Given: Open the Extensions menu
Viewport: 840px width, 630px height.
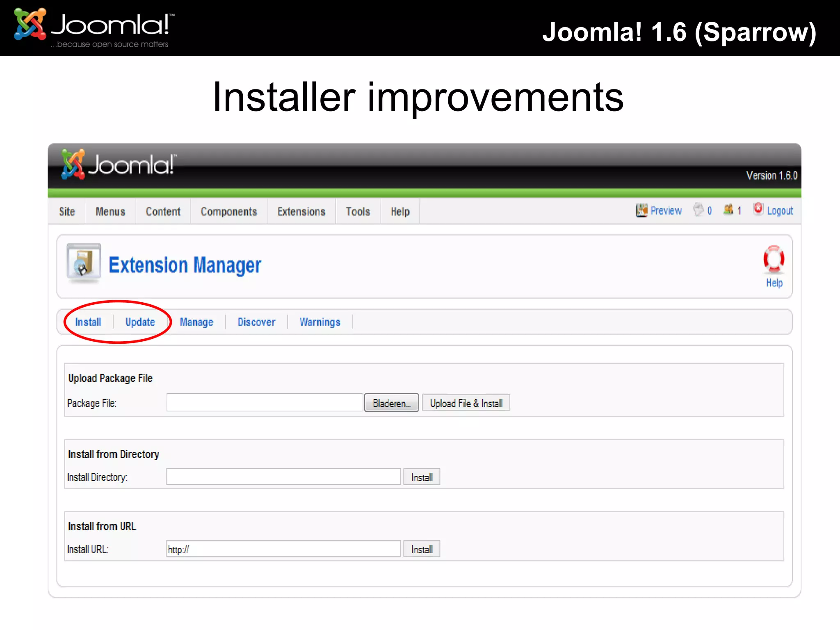Looking at the screenshot, I should (301, 212).
